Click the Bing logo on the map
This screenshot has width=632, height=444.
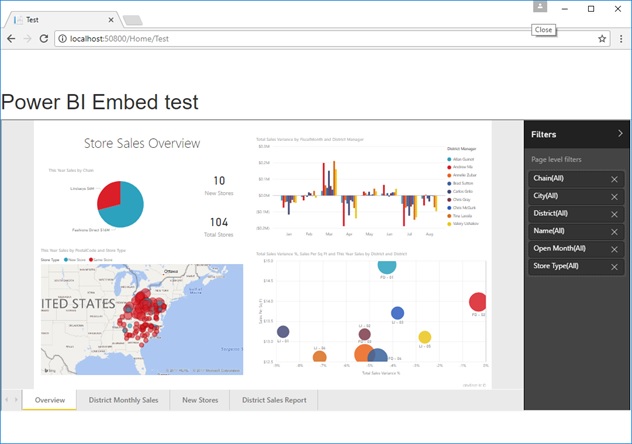[50, 370]
